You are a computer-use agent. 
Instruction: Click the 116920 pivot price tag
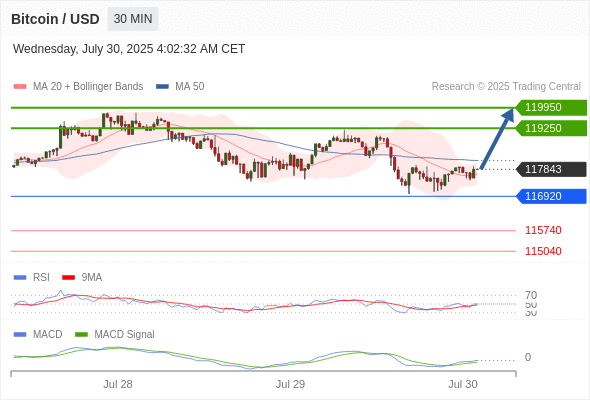tap(551, 196)
